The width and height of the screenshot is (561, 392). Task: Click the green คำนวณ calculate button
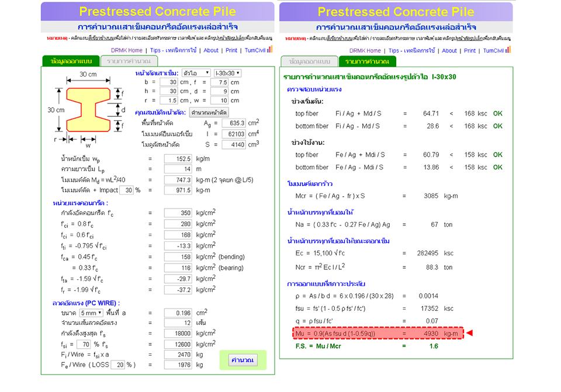243,360
